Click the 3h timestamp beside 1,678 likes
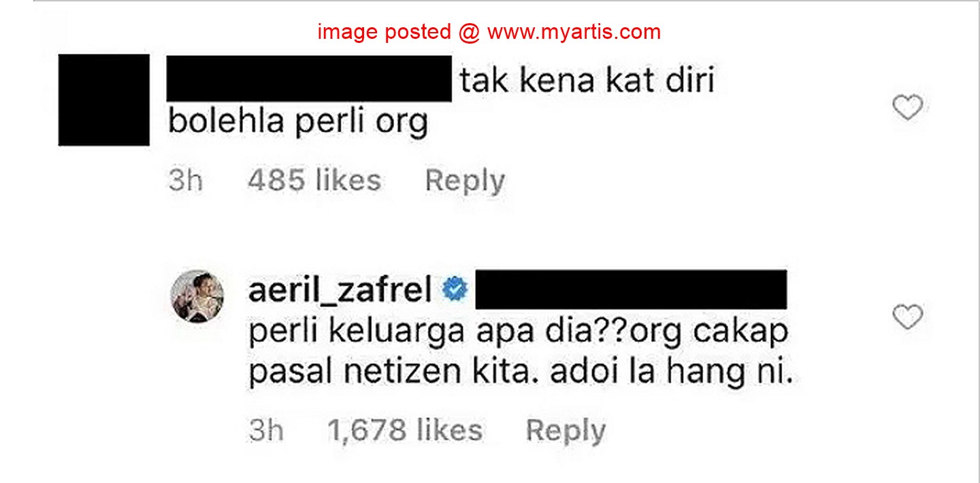Image resolution: width=980 pixels, height=483 pixels. click(x=266, y=431)
